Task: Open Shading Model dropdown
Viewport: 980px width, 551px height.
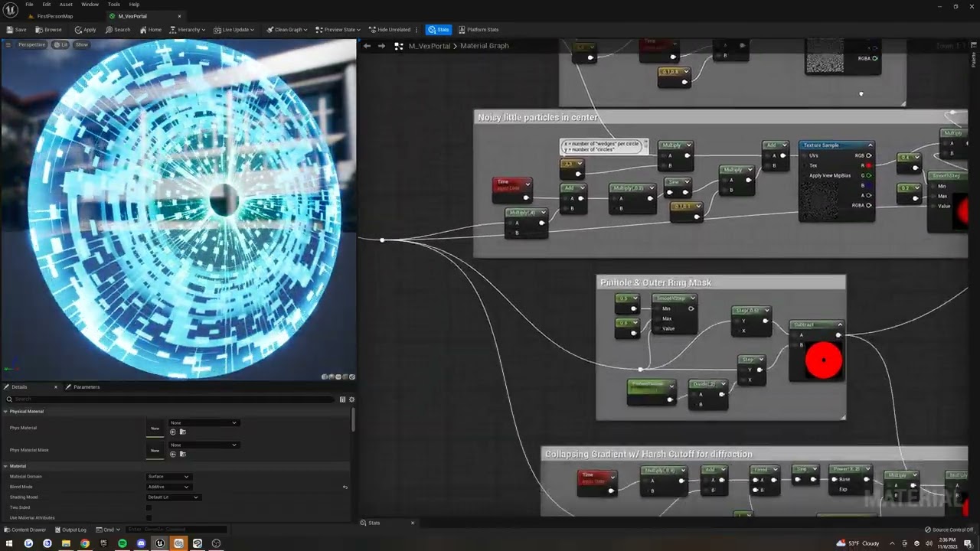Action: (x=174, y=497)
